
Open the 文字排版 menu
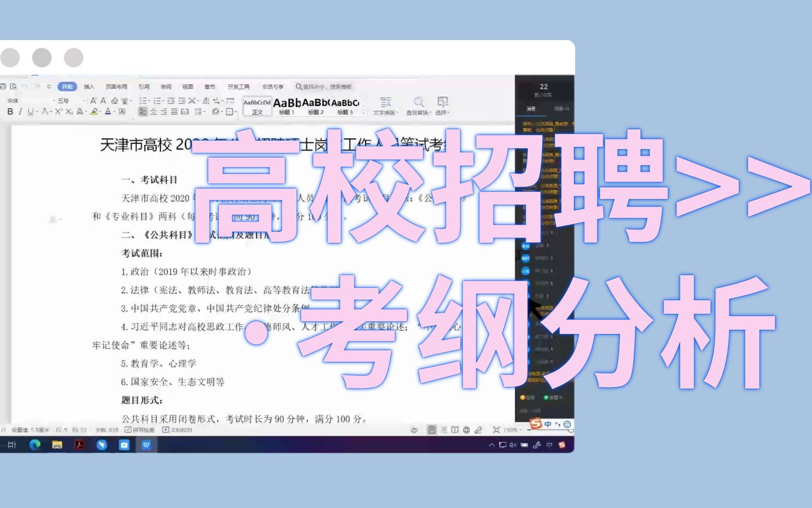386,106
